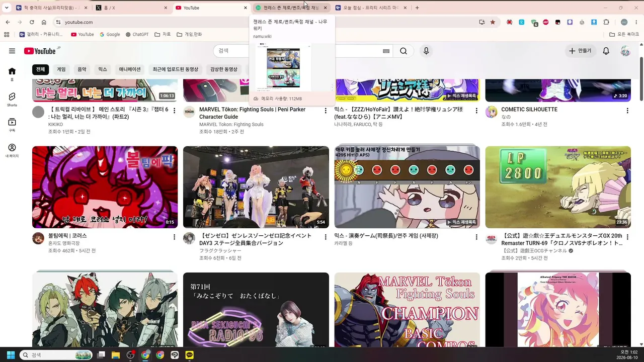Viewport: 644px width, 362px height.
Task: Open YouTube notifications bell
Action: 606,51
